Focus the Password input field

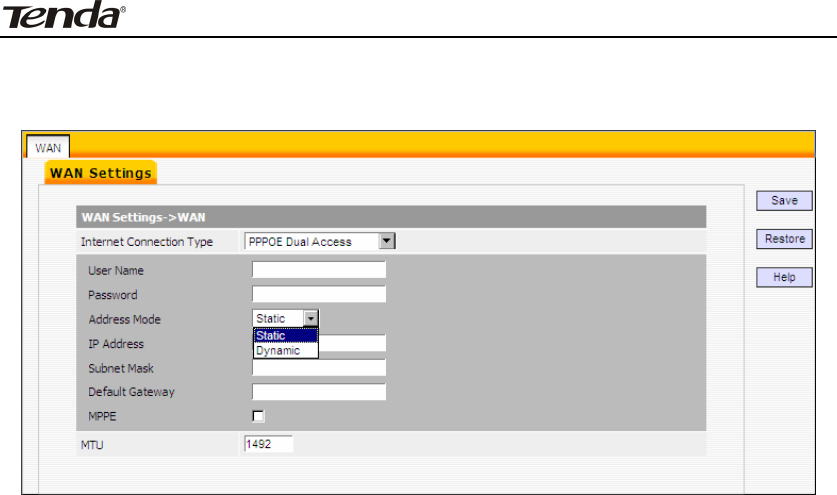[319, 294]
